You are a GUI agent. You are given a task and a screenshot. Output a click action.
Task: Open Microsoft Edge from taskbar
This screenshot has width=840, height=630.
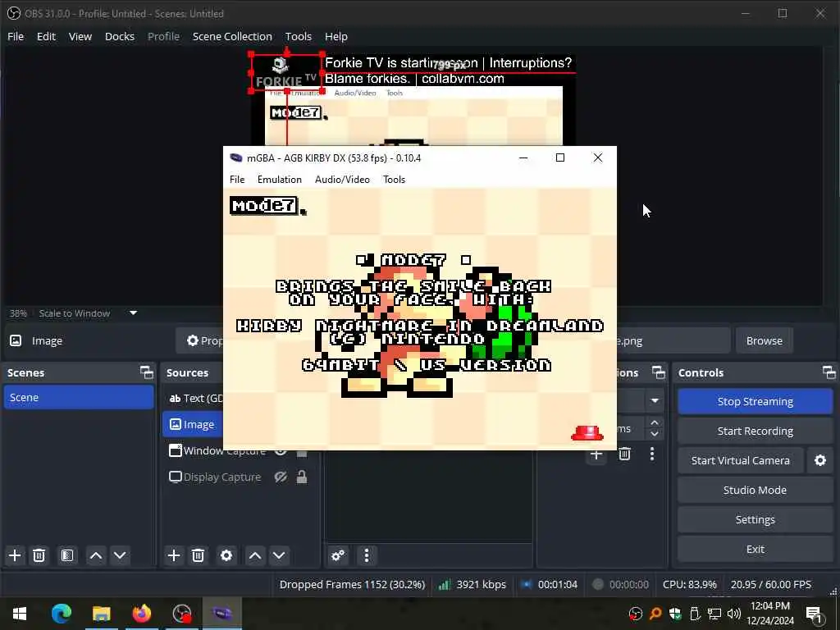(x=61, y=614)
